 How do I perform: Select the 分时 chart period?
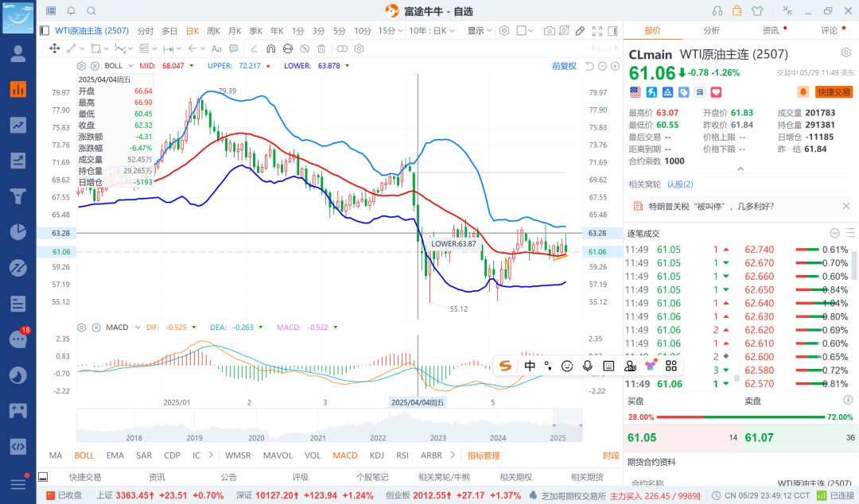(x=146, y=31)
